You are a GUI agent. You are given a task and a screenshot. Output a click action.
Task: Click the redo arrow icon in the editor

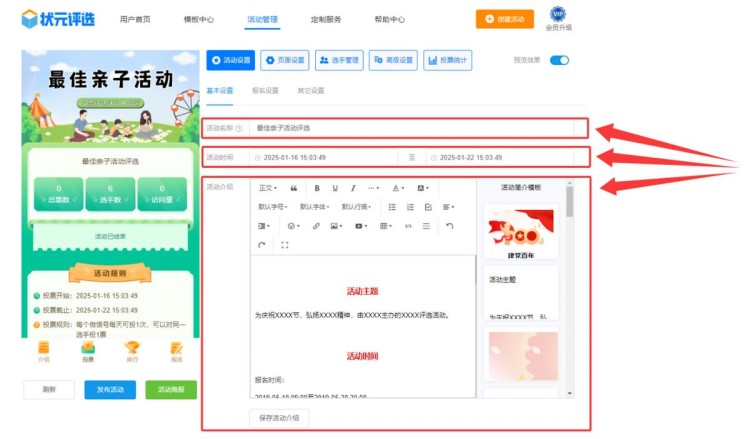coord(262,245)
